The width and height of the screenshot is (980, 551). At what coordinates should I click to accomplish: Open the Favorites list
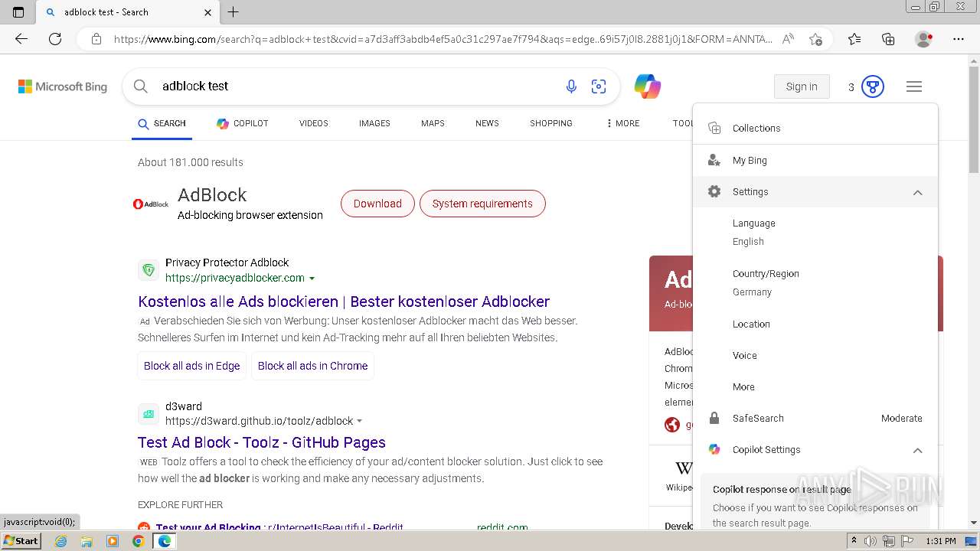[x=854, y=39]
